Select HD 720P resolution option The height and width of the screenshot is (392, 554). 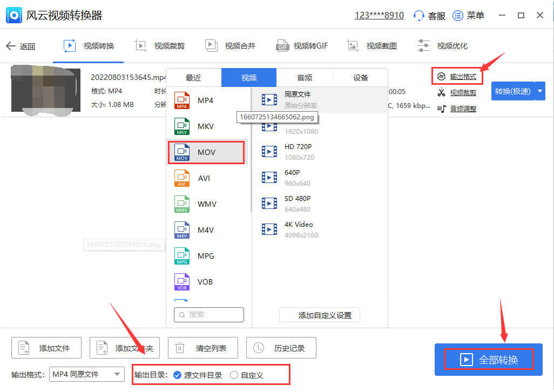(x=320, y=152)
